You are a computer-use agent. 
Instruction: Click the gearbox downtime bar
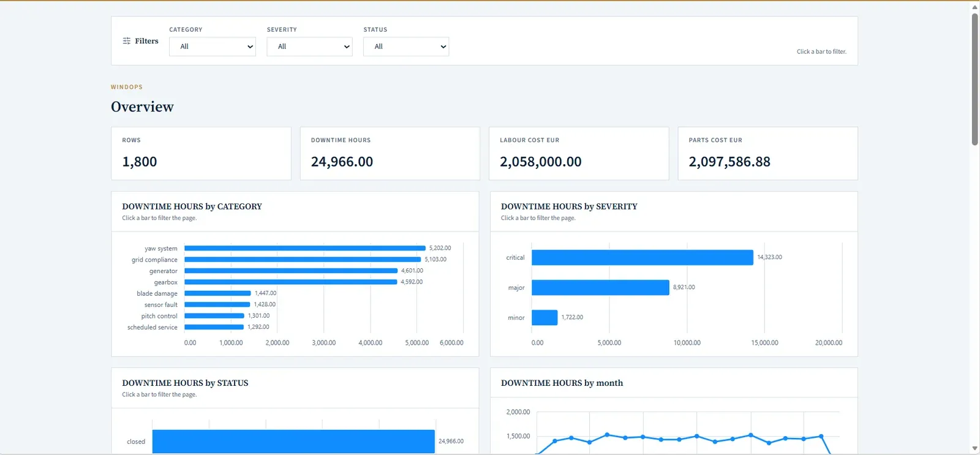[291, 282]
